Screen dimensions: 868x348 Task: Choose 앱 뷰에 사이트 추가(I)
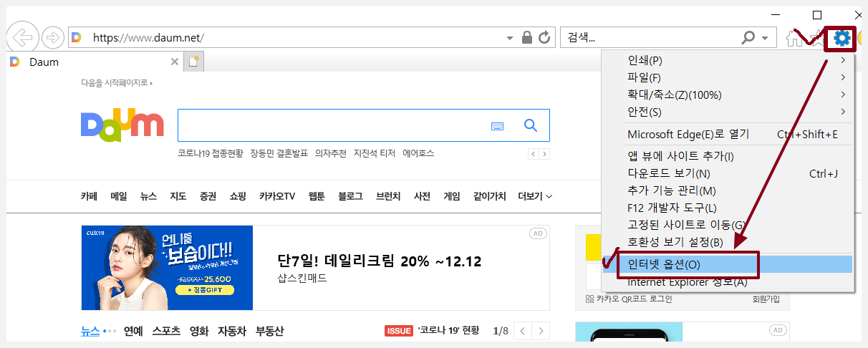[728, 156]
